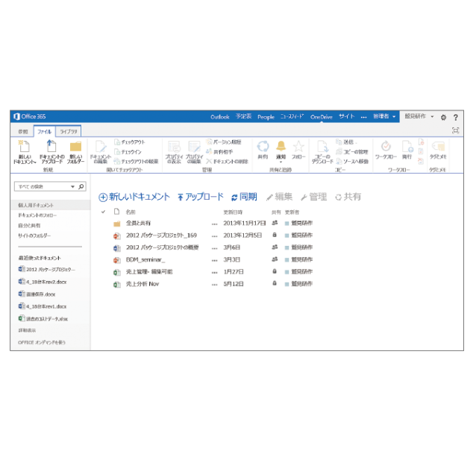Click the 編集 link above the list
476x454 pixels.
pyautogui.click(x=279, y=197)
